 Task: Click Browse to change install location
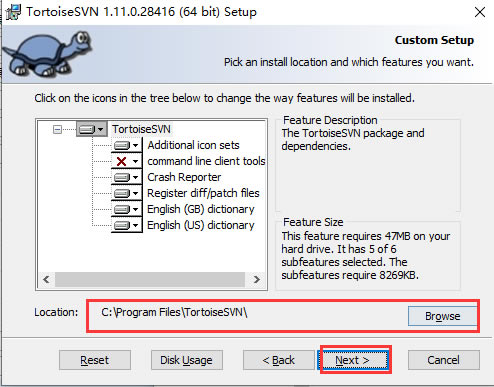(442, 316)
